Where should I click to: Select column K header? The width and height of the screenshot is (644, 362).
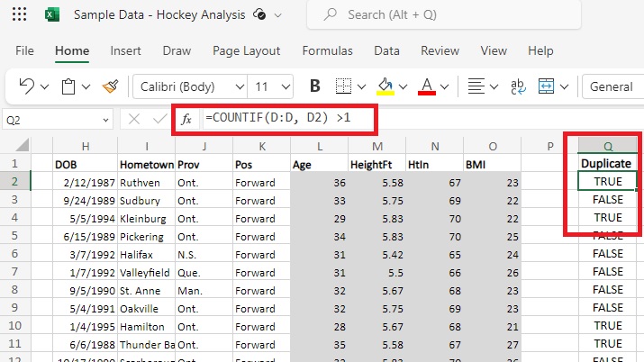coord(262,146)
